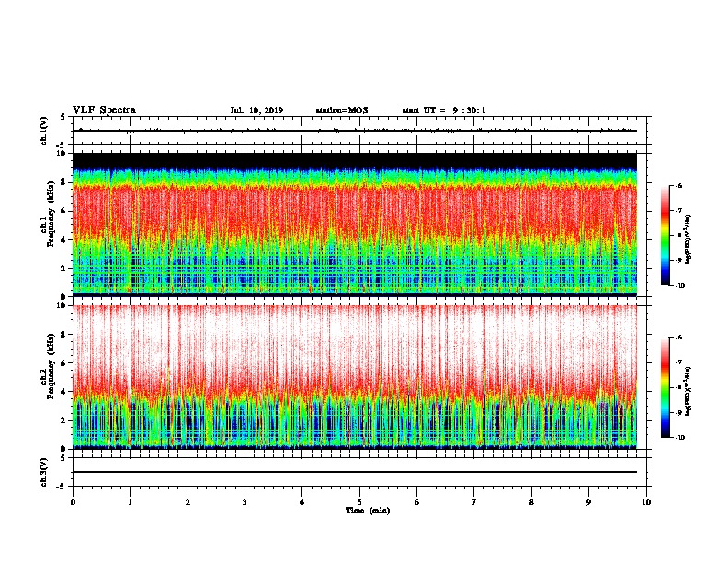The image size is (728, 563).
Task: Select the ch.2 "Frequency (kHz)" axis label
Action: tap(51, 366)
